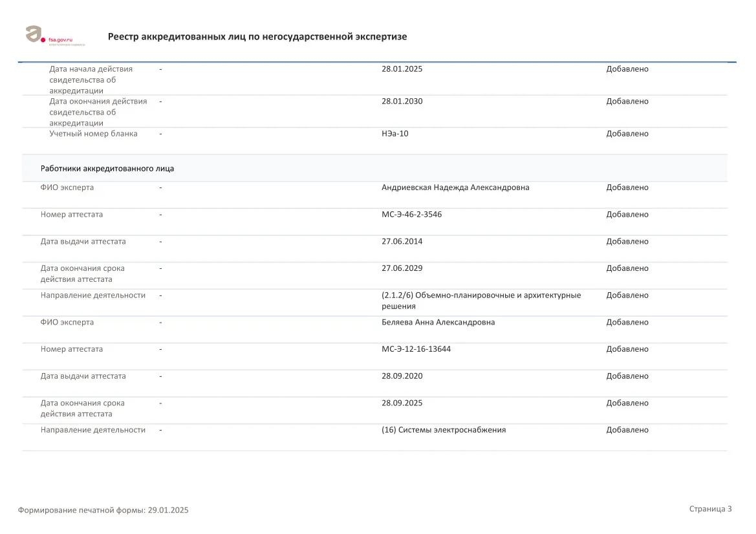Image resolution: width=756 pixels, height=534 pixels.
Task: Select the "Работники аккредитованного лица" section header
Action: pos(107,168)
